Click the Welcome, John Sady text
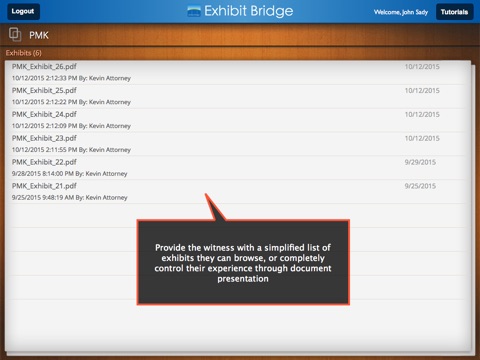This screenshot has height=360, width=480. click(x=401, y=12)
